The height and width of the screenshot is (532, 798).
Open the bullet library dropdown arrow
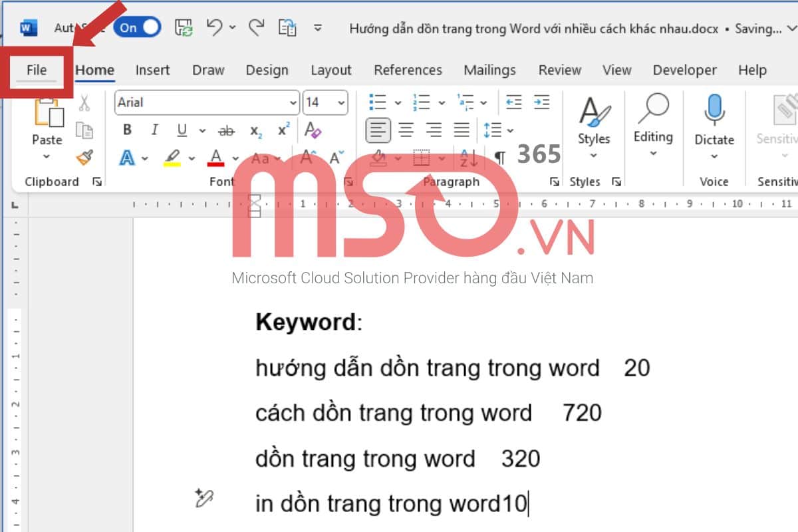398,103
